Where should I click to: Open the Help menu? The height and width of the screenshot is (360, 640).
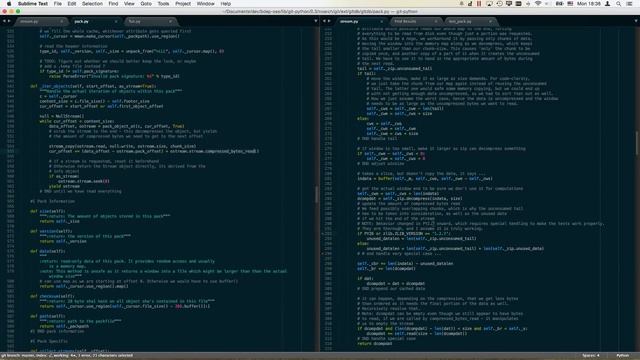tap(226, 4)
